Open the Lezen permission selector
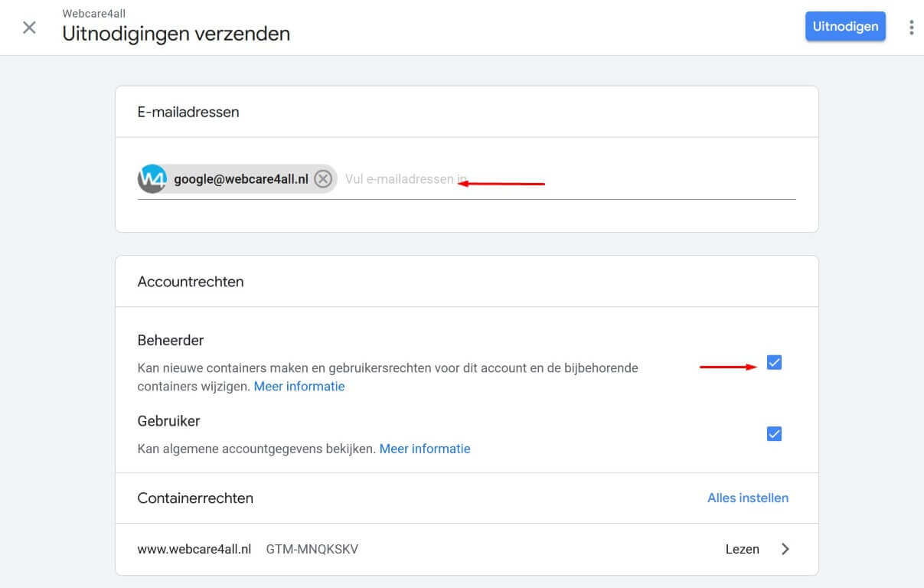This screenshot has width=924, height=588. point(743,549)
